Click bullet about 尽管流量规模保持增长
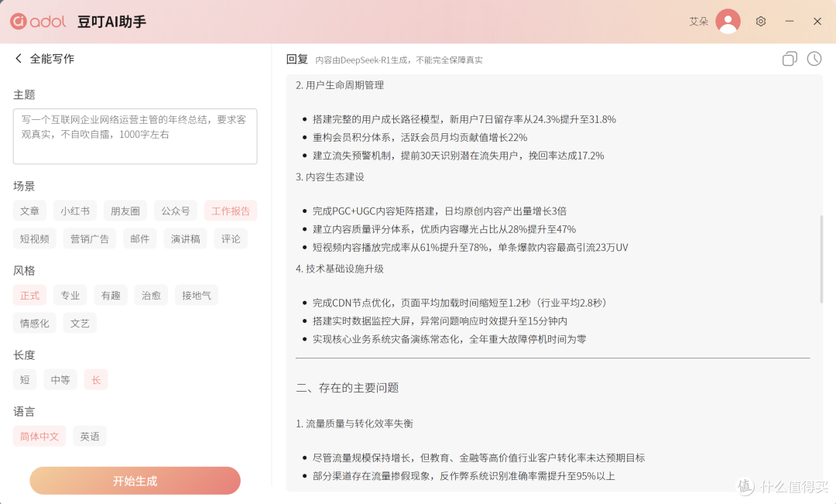 tap(479, 457)
